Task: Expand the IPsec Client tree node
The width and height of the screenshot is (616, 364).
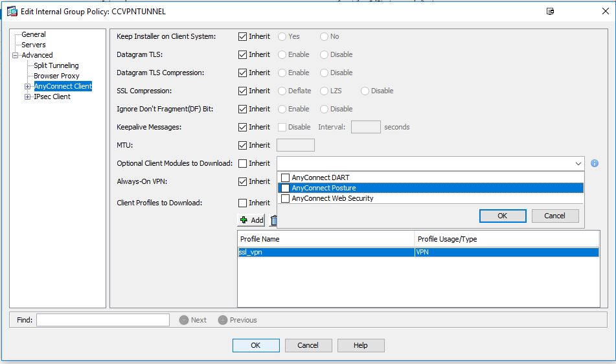Action: click(x=27, y=97)
